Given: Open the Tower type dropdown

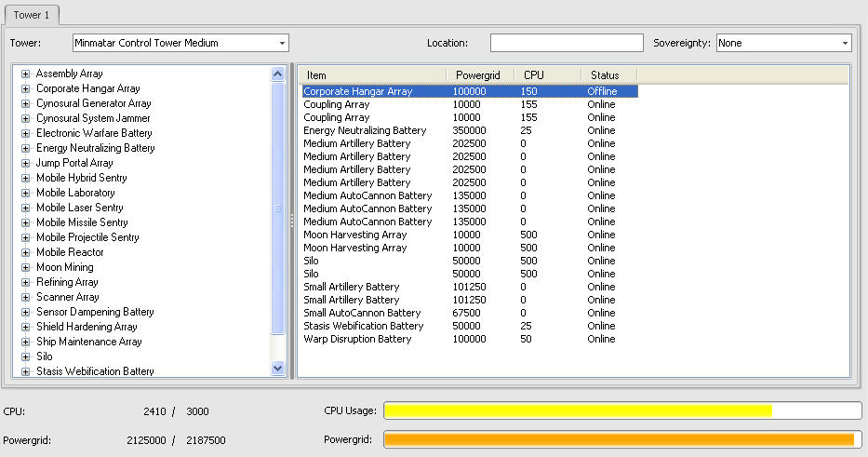Looking at the screenshot, I should coord(281,43).
